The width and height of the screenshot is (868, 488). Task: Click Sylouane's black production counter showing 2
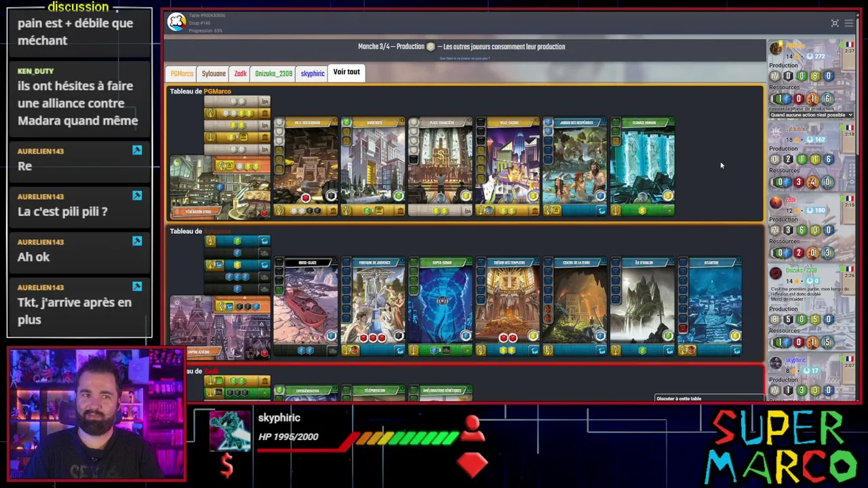[788, 159]
